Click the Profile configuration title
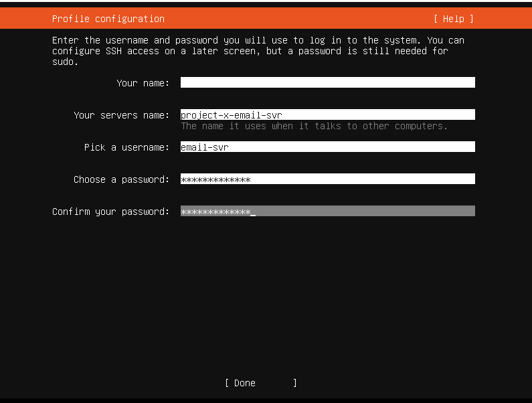The height and width of the screenshot is (403, 532). point(108,19)
